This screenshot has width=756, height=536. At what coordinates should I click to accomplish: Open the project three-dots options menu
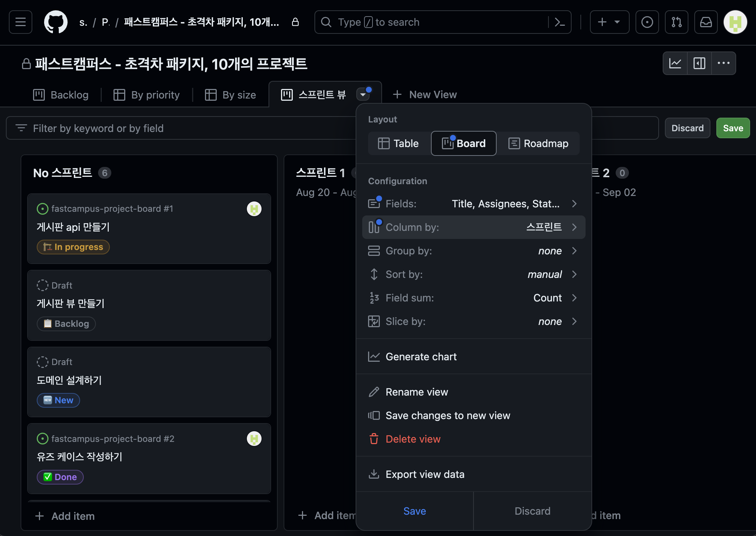pyautogui.click(x=723, y=63)
